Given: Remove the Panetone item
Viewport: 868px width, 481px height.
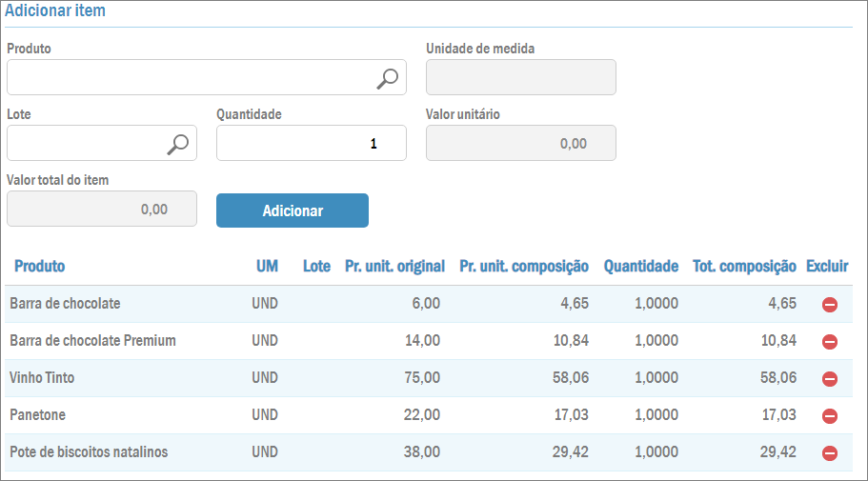Looking at the screenshot, I should 829,416.
